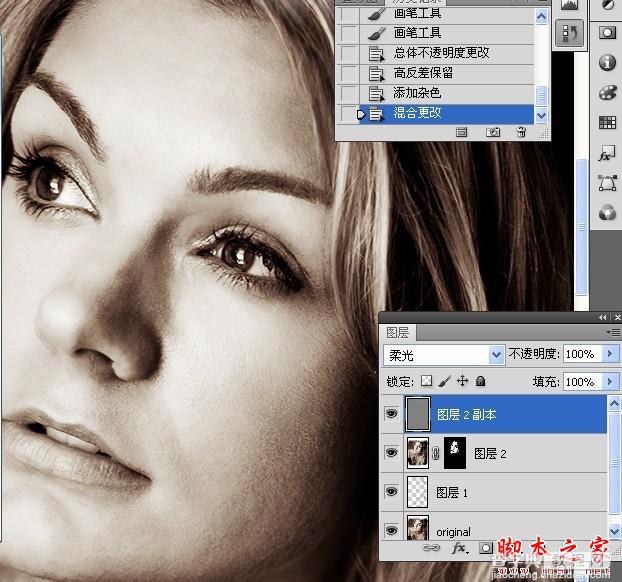The width and height of the screenshot is (622, 582).
Task: Lock transparent pixels in Layers panel
Action: click(x=426, y=381)
